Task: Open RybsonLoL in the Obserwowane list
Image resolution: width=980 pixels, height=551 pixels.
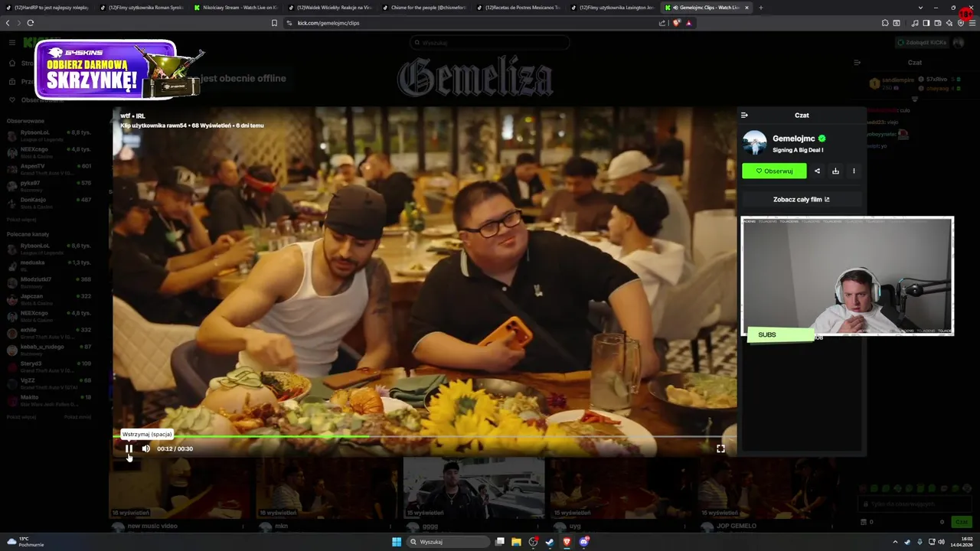Action: click(49, 135)
